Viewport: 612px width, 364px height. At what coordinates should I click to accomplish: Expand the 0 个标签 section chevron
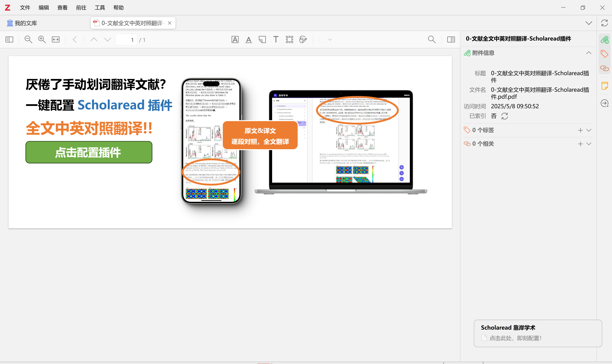point(589,130)
